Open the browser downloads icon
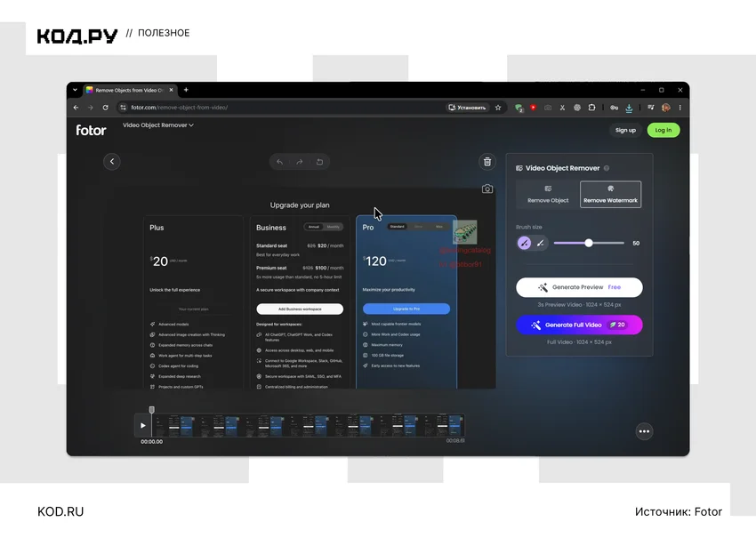Screen dimensions: 756x538 click(629, 108)
